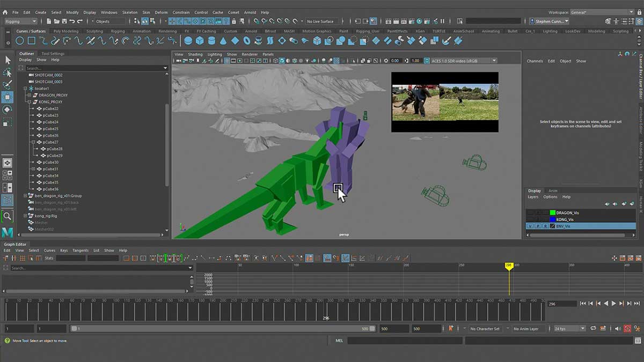Screen dimensions: 644x362
Task: Select the Move tool in the Tool Box
Action: pos(7,97)
